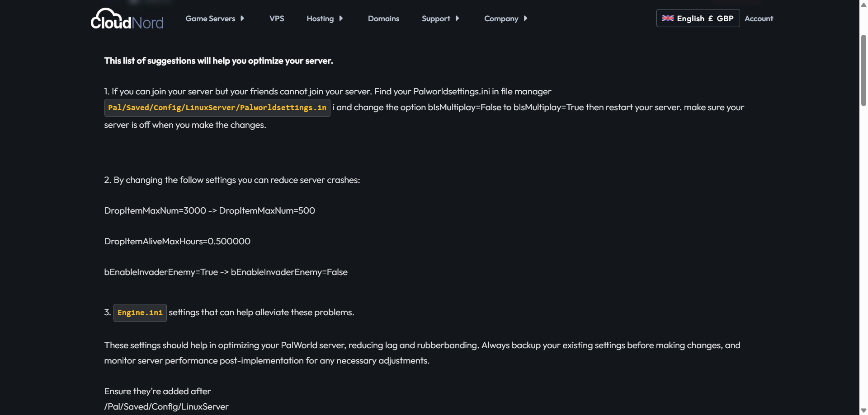868x415 pixels.
Task: Expand the Hosting menu arrow
Action: click(x=341, y=19)
